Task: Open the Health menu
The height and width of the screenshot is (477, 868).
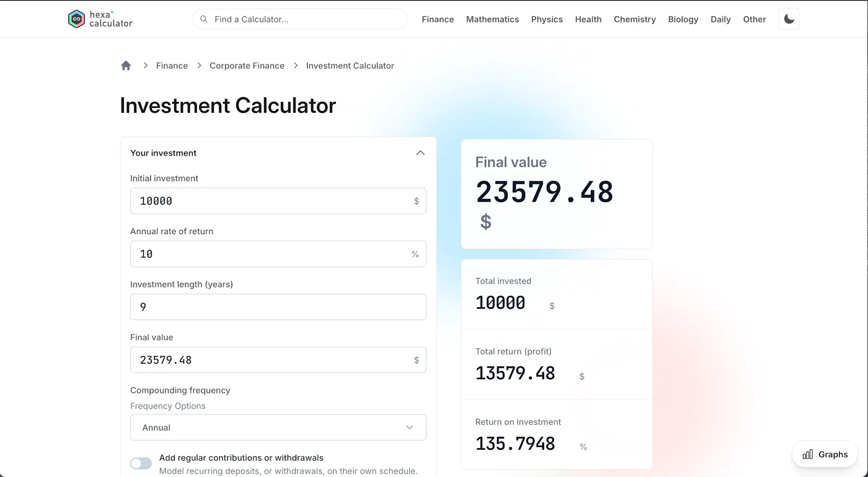Action: tap(588, 19)
